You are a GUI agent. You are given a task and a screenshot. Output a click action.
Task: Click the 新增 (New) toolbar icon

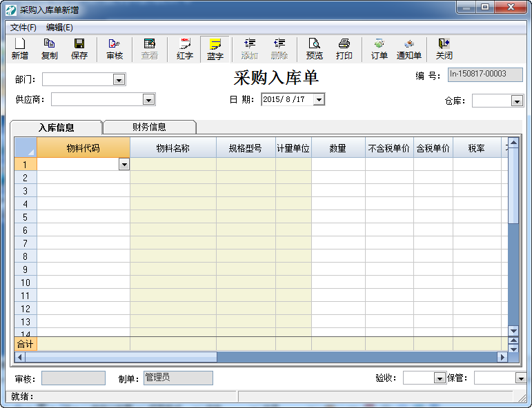coord(20,49)
